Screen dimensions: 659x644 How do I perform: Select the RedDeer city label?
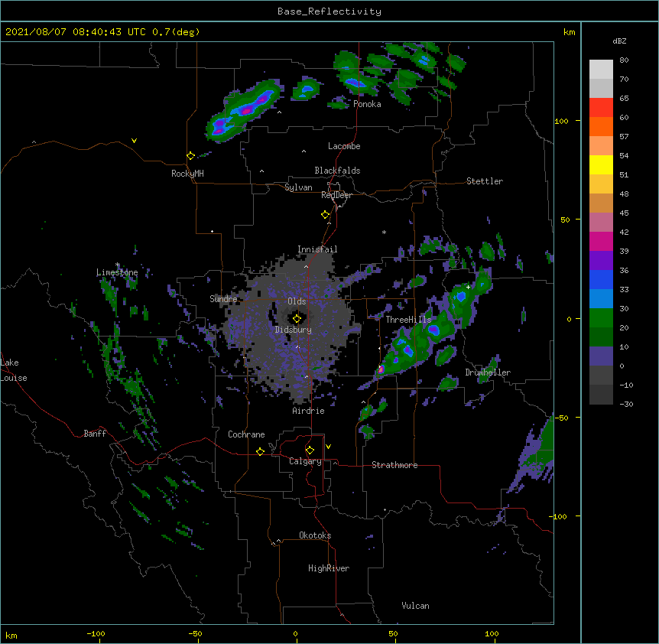pos(336,195)
